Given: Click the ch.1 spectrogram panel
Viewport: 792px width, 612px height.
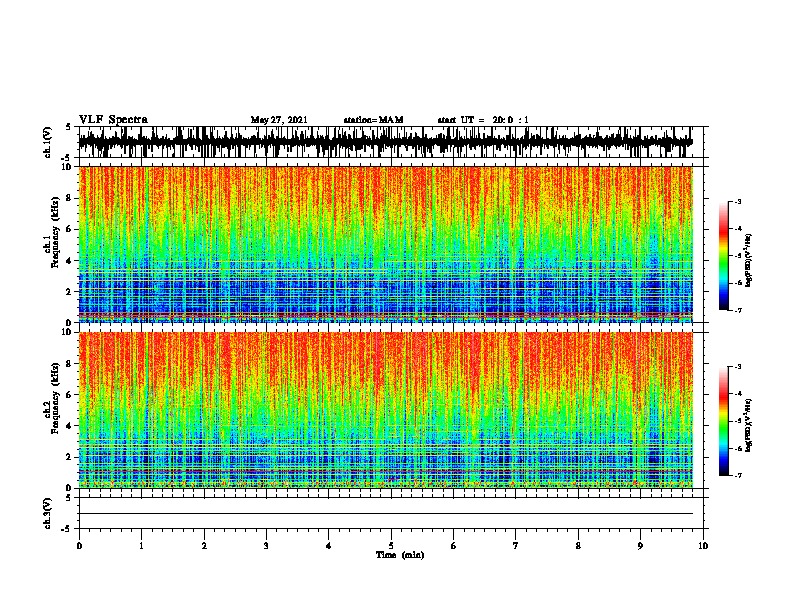Looking at the screenshot, I should pos(386,244).
